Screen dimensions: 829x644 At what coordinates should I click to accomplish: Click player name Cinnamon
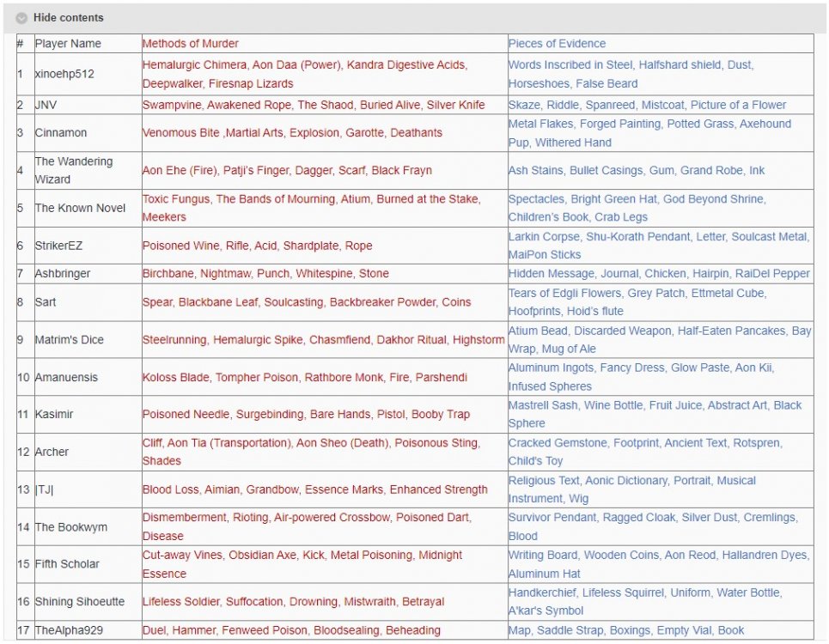[61, 132]
